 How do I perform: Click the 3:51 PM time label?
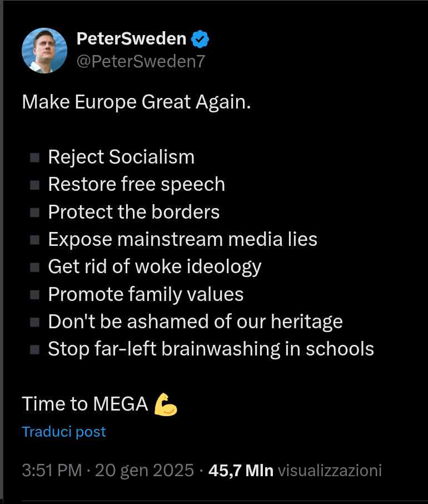coord(50,470)
